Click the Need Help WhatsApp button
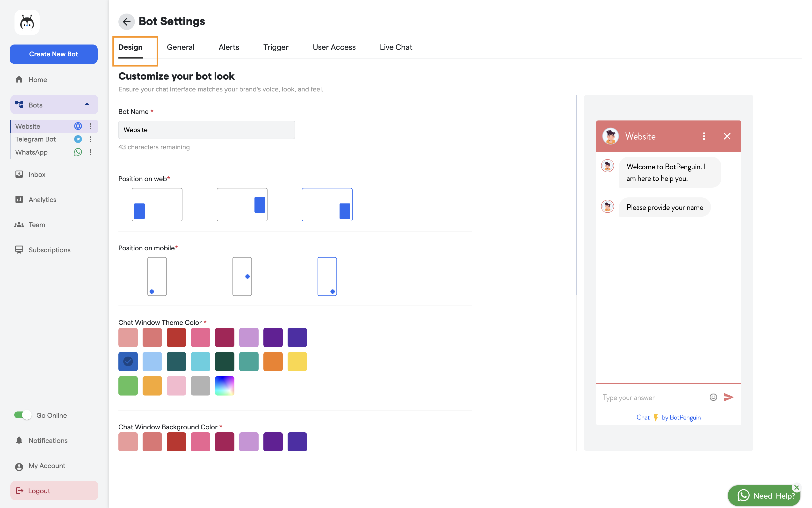The height and width of the screenshot is (508, 812). pyautogui.click(x=764, y=496)
